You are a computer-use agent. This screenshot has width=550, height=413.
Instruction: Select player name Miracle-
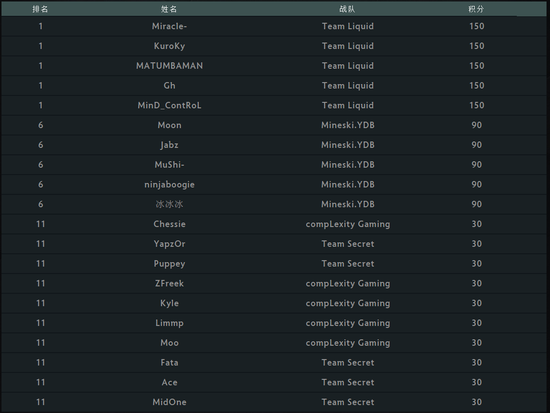(x=169, y=26)
